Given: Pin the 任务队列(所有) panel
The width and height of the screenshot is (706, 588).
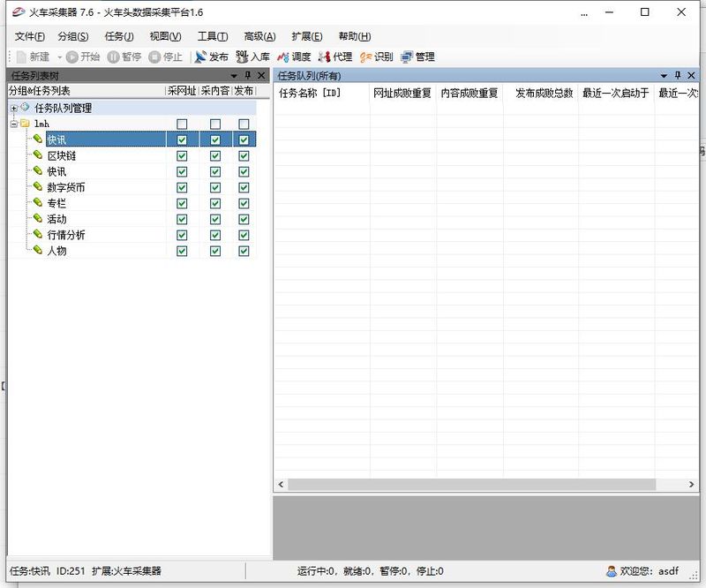Looking at the screenshot, I should click(x=678, y=75).
